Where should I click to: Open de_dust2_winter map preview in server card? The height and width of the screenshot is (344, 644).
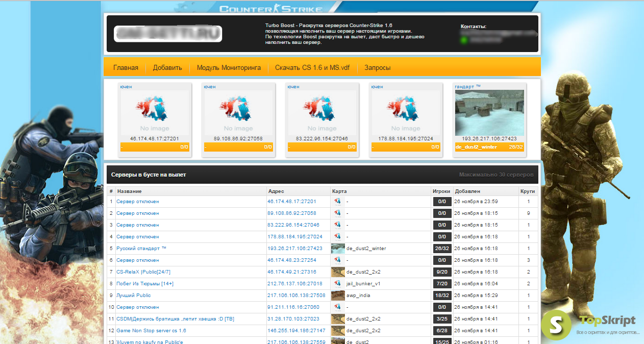[x=489, y=113]
